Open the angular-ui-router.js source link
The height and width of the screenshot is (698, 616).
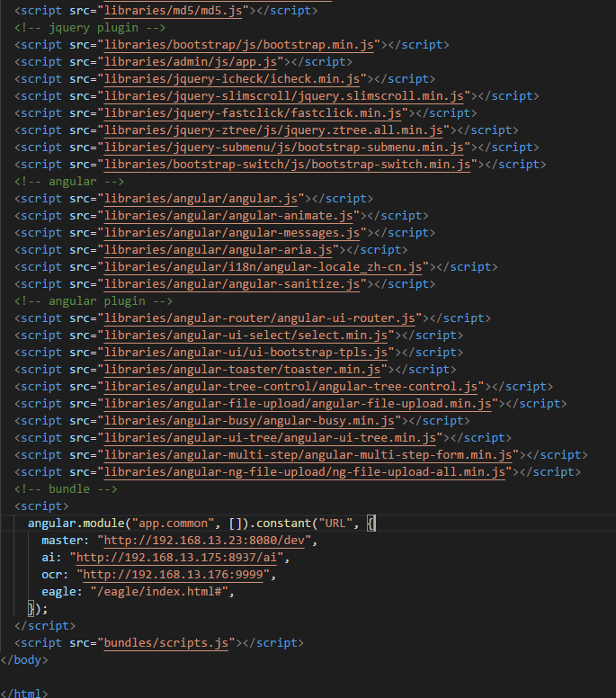262,318
